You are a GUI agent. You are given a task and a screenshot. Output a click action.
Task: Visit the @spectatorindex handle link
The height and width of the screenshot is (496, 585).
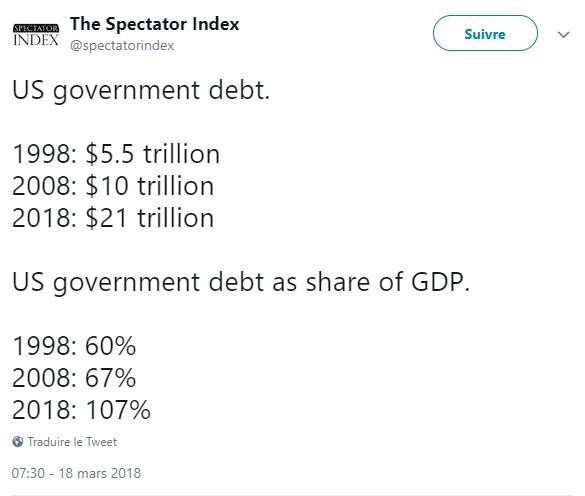tap(122, 46)
